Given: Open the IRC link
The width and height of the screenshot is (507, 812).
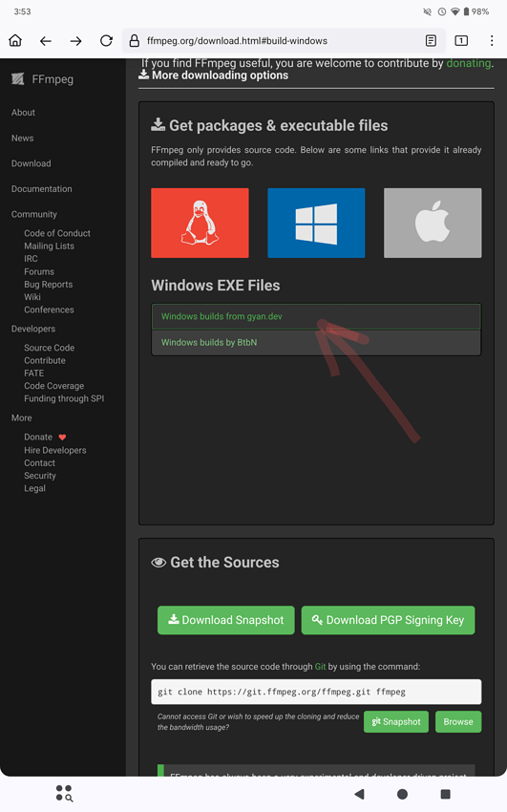Looking at the screenshot, I should (31, 259).
